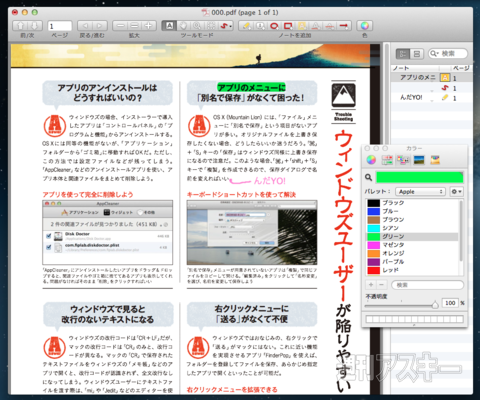Switch to crayons picker
This screenshot has width=480, height=400.
click(435, 160)
